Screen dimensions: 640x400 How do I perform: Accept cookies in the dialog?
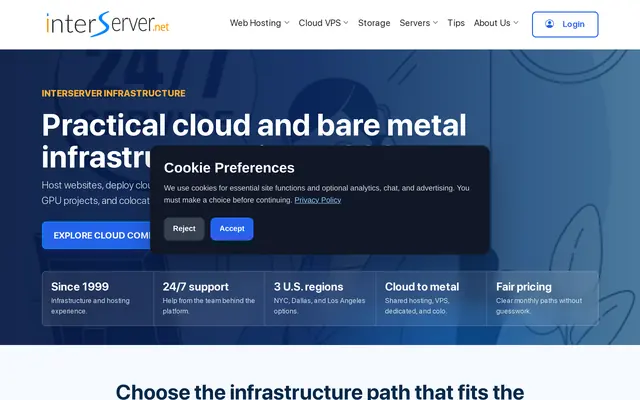pyautogui.click(x=232, y=229)
